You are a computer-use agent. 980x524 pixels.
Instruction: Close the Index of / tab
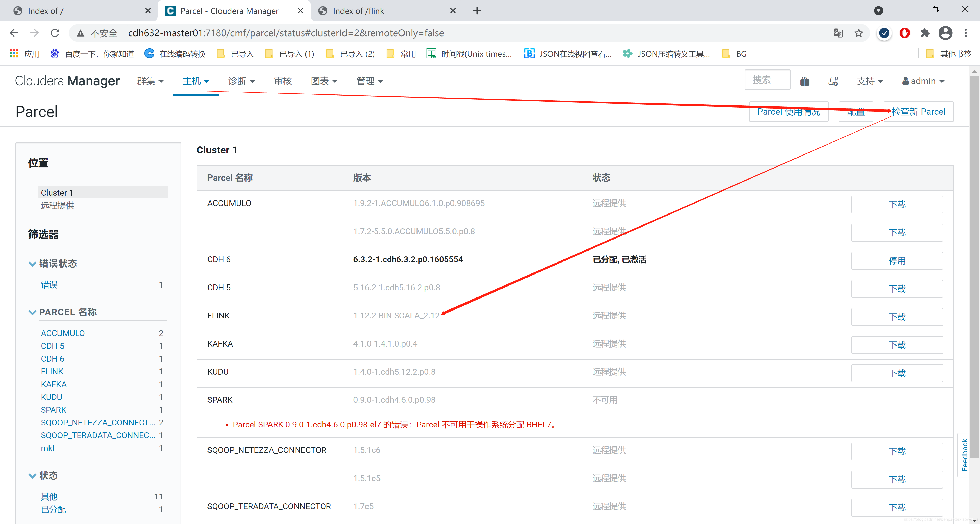[148, 11]
